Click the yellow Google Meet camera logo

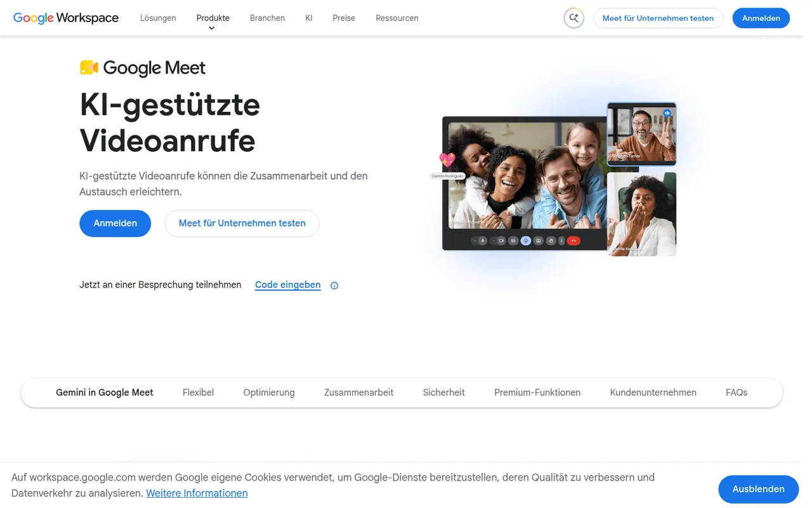pos(89,67)
